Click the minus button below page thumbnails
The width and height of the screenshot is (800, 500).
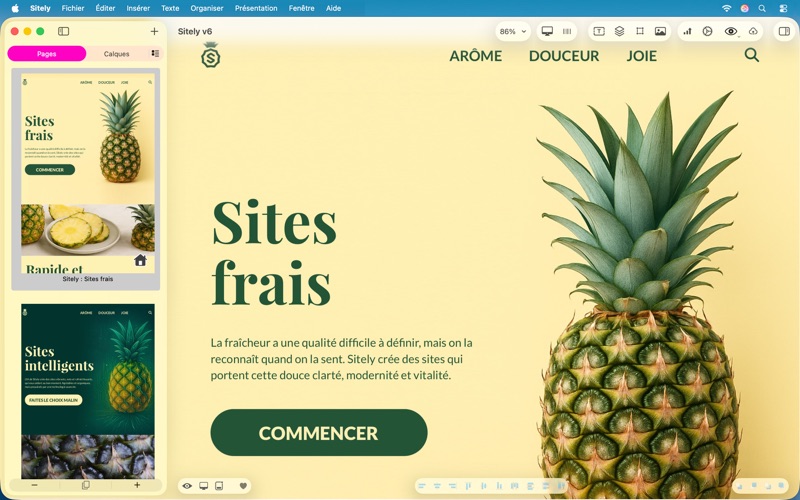pos(34,485)
